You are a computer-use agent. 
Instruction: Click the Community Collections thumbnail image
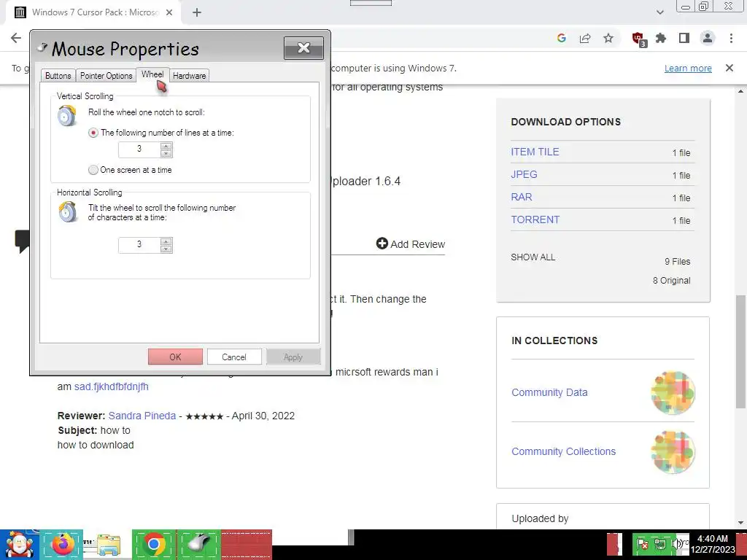tap(673, 452)
